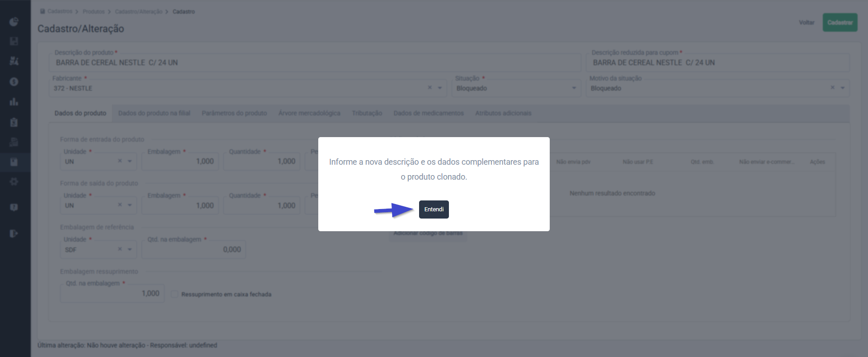Image resolution: width=868 pixels, height=357 pixels.
Task: Click the Entendi button in the dialog
Action: pos(434,209)
